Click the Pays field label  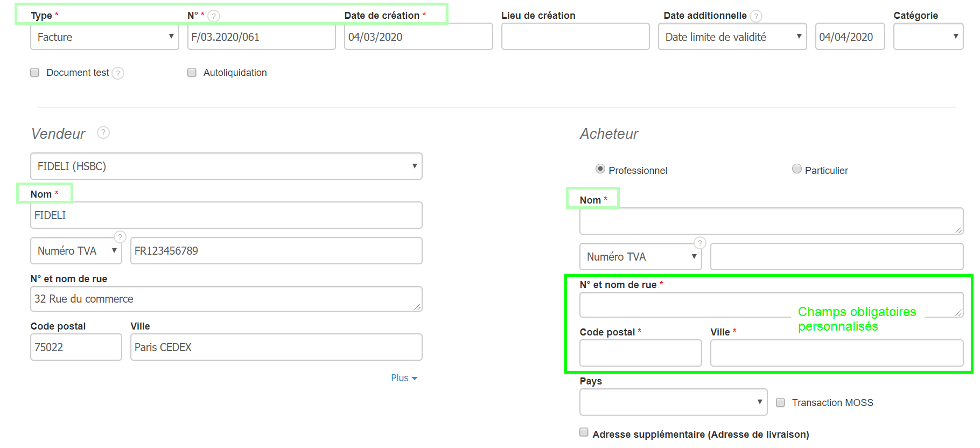(591, 381)
